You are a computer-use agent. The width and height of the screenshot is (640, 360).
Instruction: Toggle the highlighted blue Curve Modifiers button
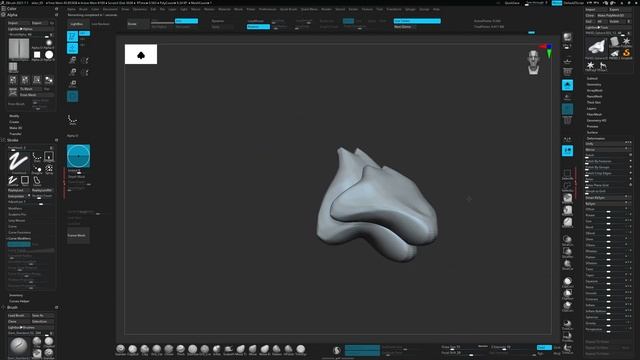19,244
